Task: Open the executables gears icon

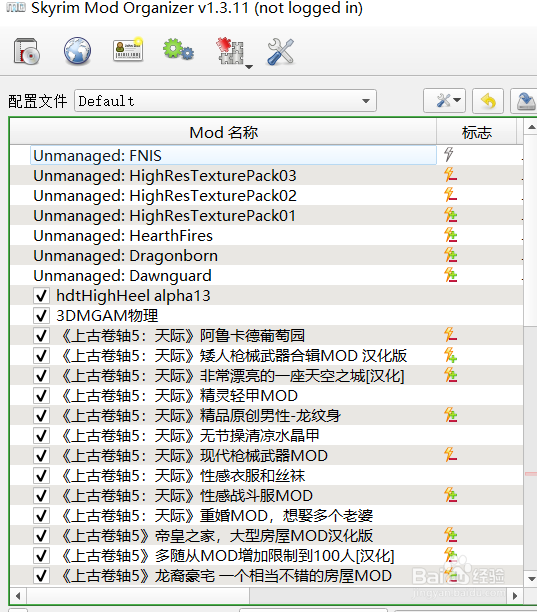Action: pos(178,50)
